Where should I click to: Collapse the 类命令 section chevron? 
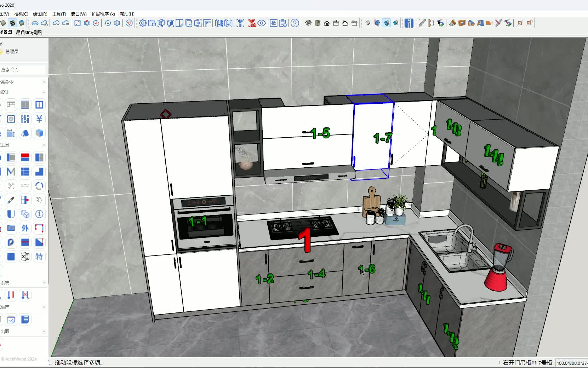pyautogui.click(x=44, y=82)
